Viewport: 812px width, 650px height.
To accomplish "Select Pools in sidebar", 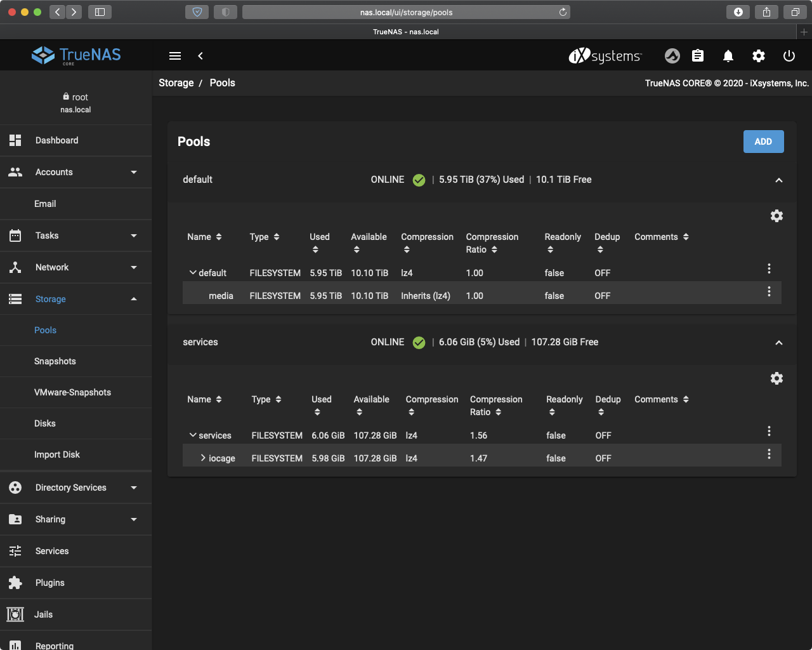I will coord(76,330).
